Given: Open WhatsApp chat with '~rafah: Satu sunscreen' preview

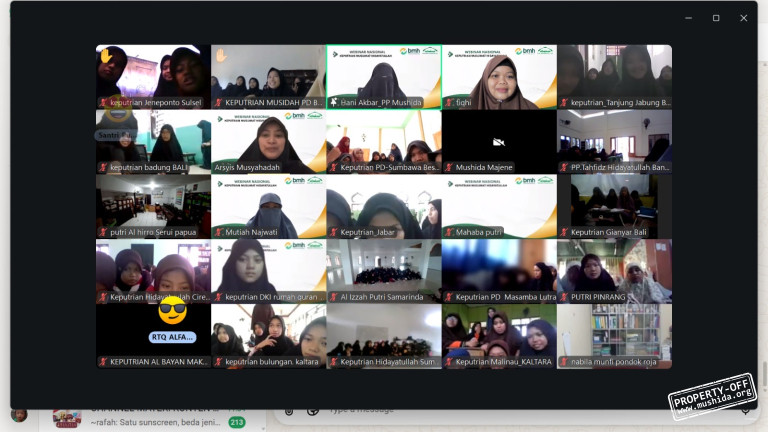Looking at the screenshot, I should [x=155, y=422].
